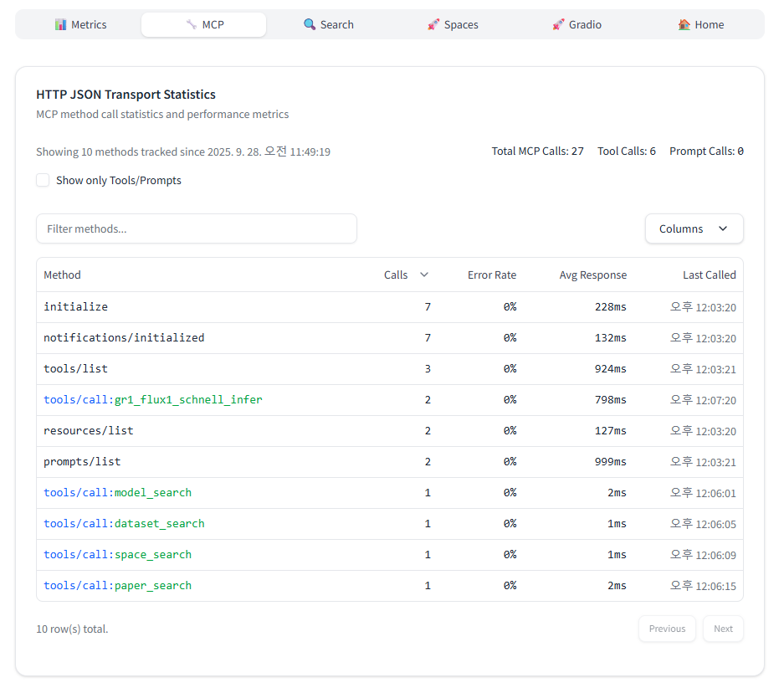
Task: Switch to the Metrics tab
Action: point(80,25)
